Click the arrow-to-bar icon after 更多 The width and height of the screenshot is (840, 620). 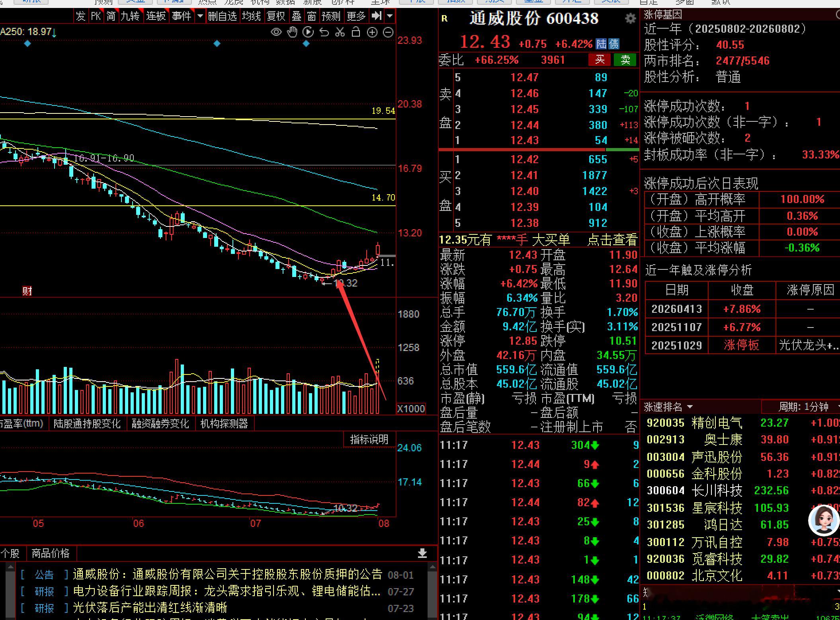click(376, 16)
